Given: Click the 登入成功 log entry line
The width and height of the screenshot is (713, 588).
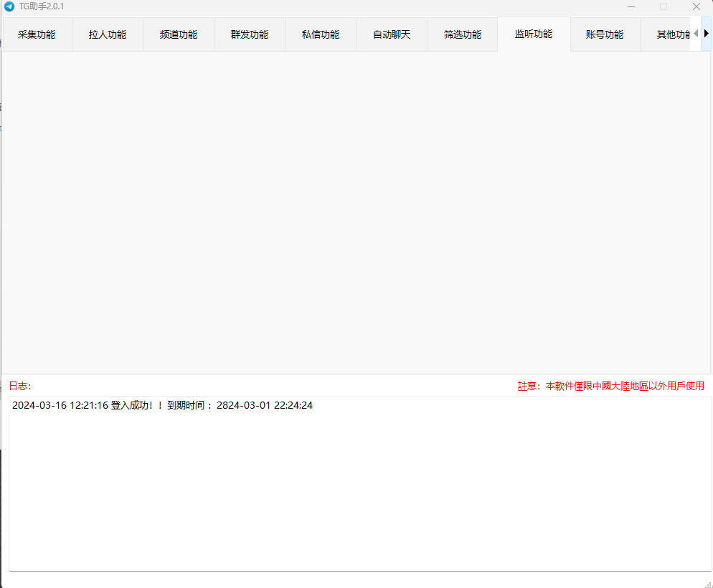Looking at the screenshot, I should tap(162, 406).
